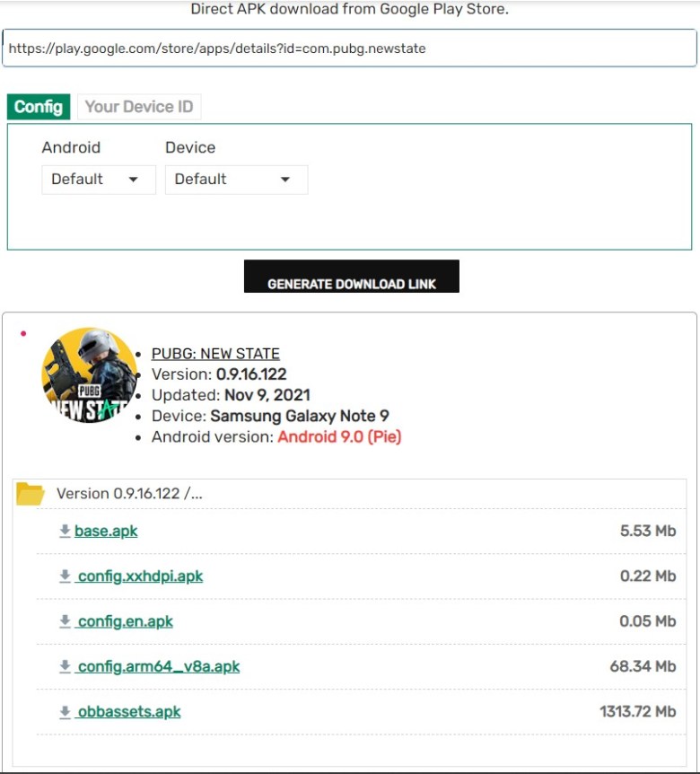Click download arrow icon beside config.arm64_v8a.apk
The height and width of the screenshot is (774, 700).
pyautogui.click(x=65, y=666)
